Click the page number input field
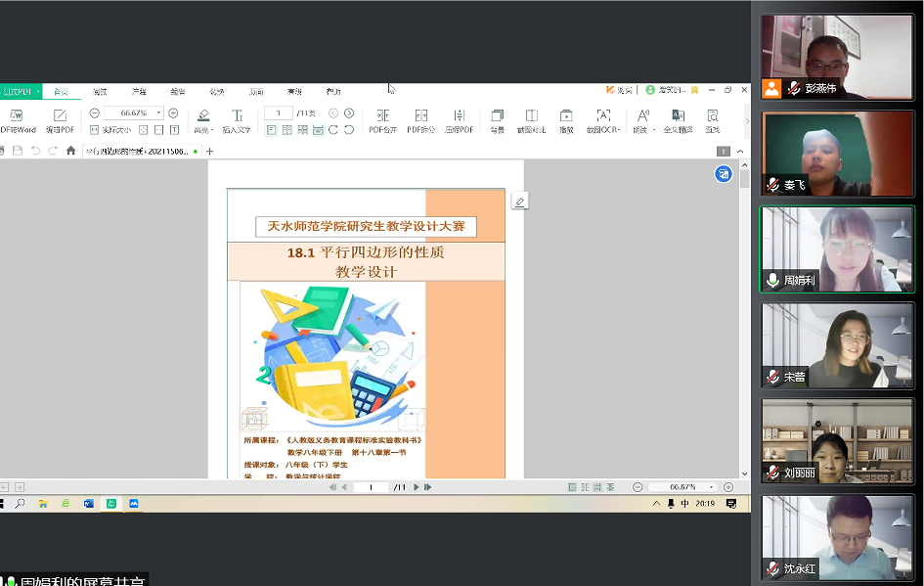The width and height of the screenshot is (924, 586). click(279, 113)
